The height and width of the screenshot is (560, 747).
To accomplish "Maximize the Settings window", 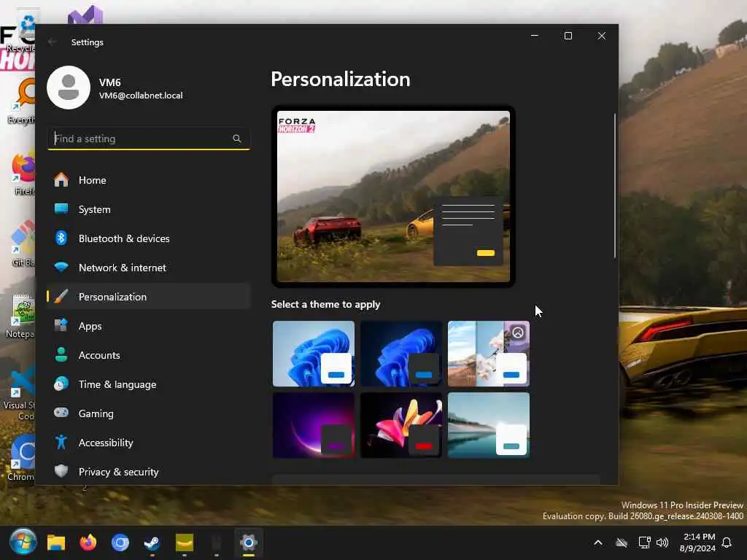I will click(x=568, y=36).
